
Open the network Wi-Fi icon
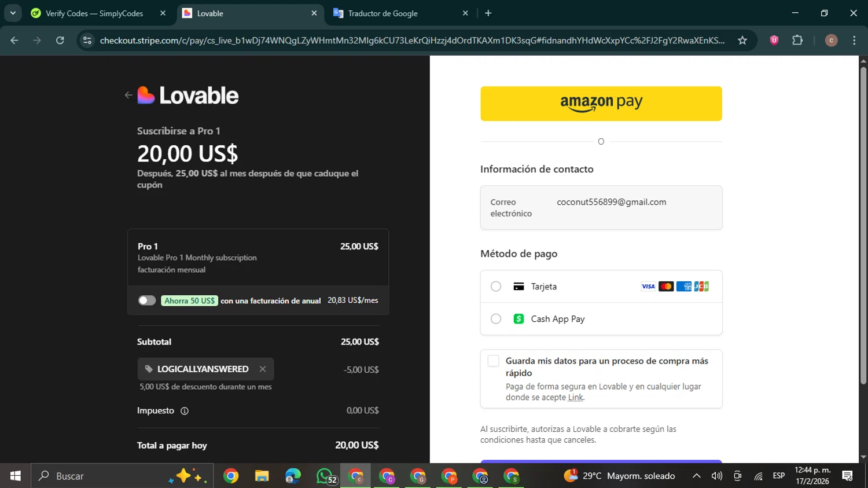point(758,476)
